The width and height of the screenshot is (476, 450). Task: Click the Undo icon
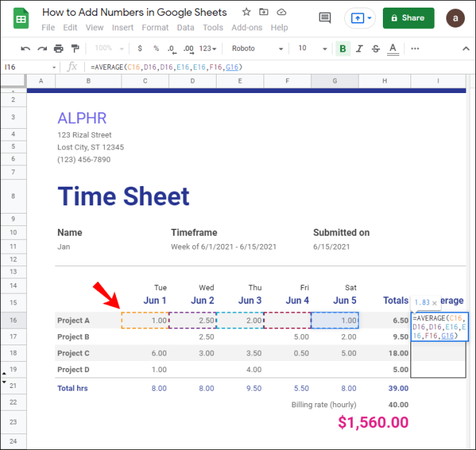26,48
